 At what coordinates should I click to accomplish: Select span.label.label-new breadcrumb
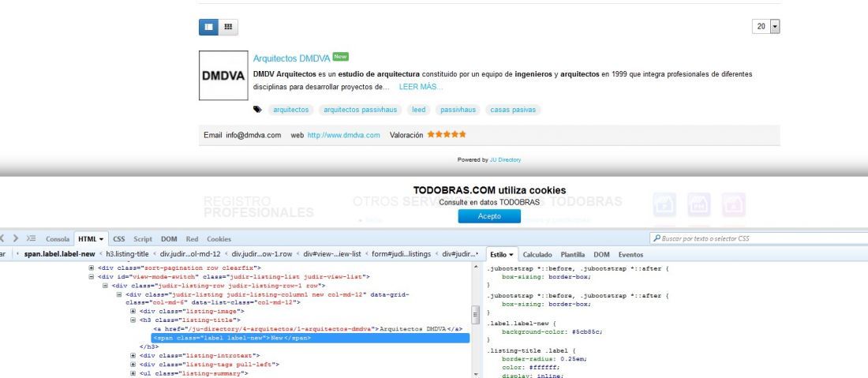[x=59, y=254]
